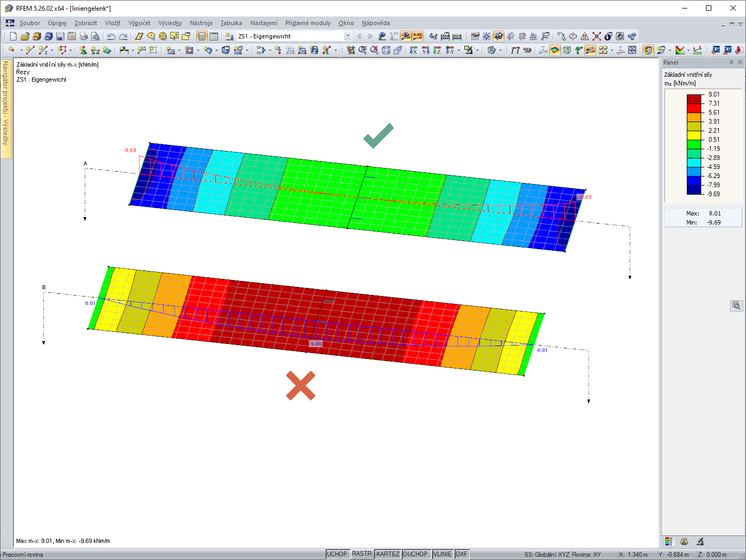Show the view in X direction
This screenshot has width=746, height=560.
[414, 50]
